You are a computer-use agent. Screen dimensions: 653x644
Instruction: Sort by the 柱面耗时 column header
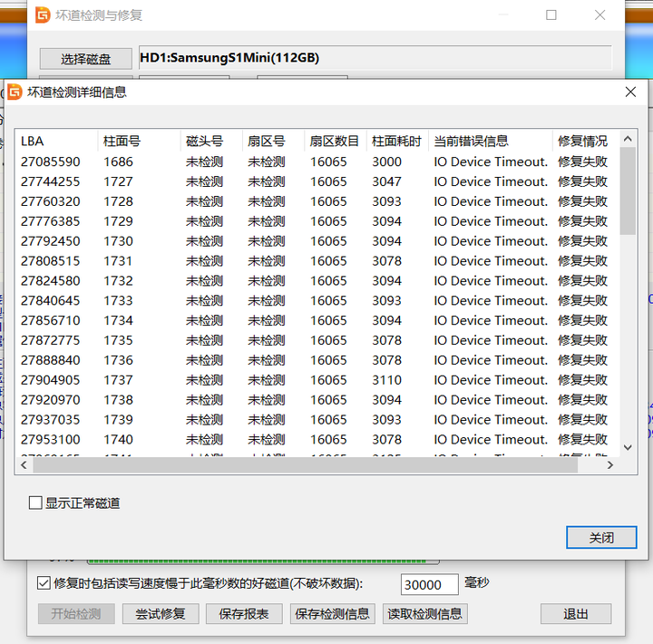click(x=397, y=141)
